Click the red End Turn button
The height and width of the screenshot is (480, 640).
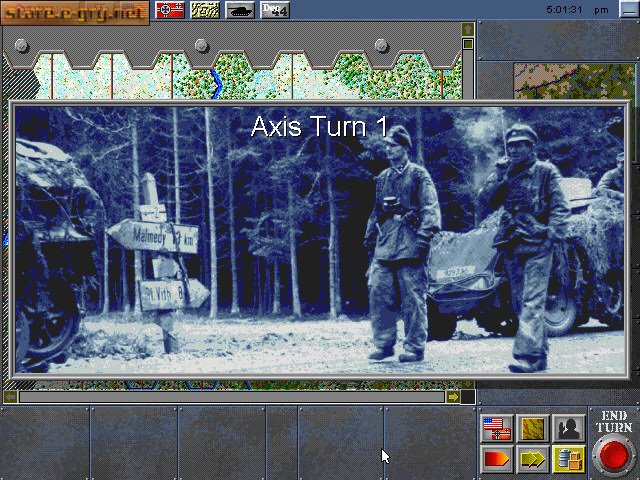click(614, 456)
